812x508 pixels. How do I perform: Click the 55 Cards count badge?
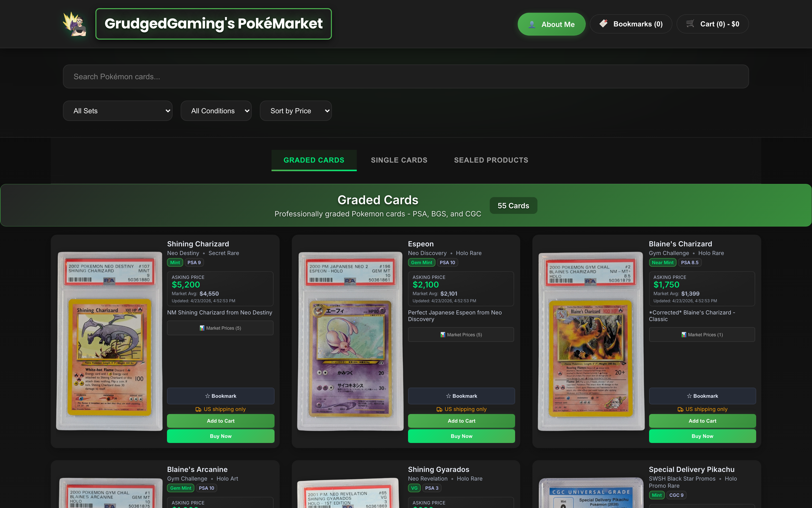[513, 206]
